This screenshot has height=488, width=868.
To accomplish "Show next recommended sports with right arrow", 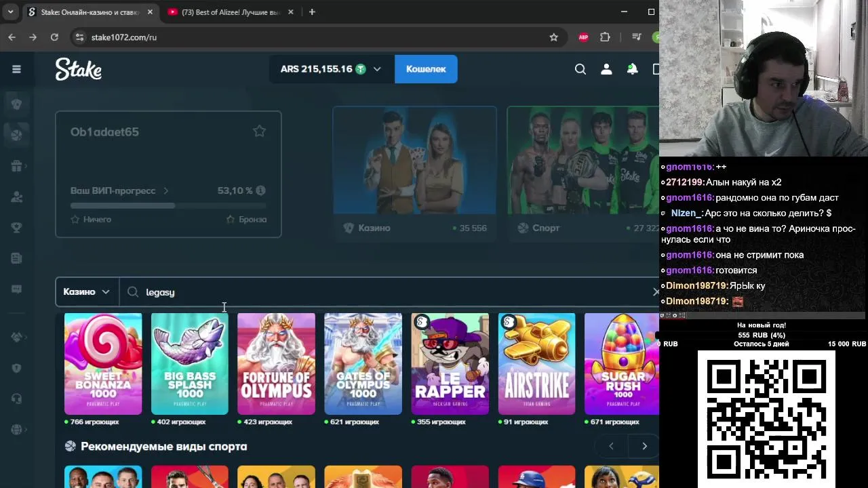I will 644,446.
